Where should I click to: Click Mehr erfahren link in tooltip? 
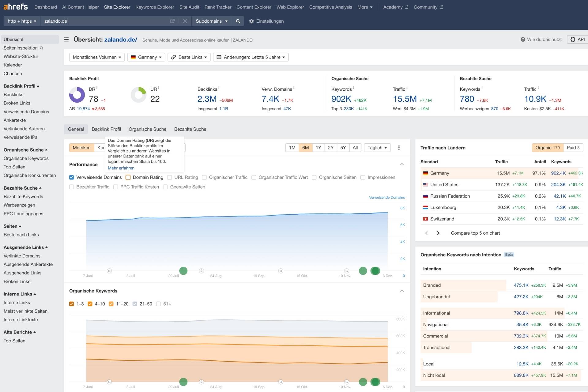pos(121,168)
